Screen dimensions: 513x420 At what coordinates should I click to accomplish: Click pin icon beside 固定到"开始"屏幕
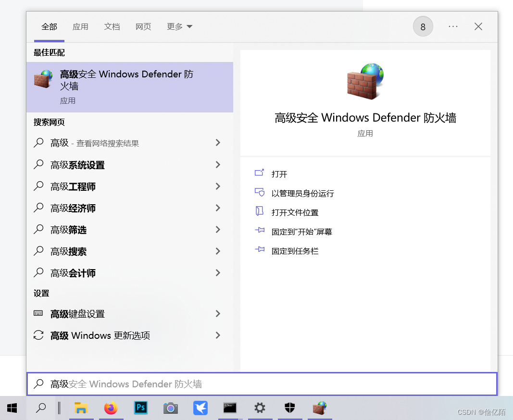tap(260, 230)
